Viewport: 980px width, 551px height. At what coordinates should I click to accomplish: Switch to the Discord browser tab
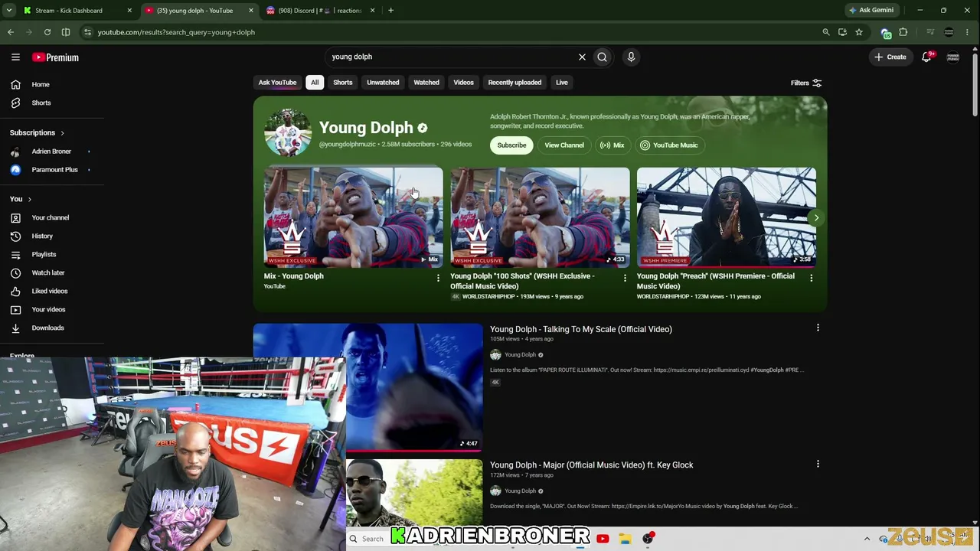320,11
